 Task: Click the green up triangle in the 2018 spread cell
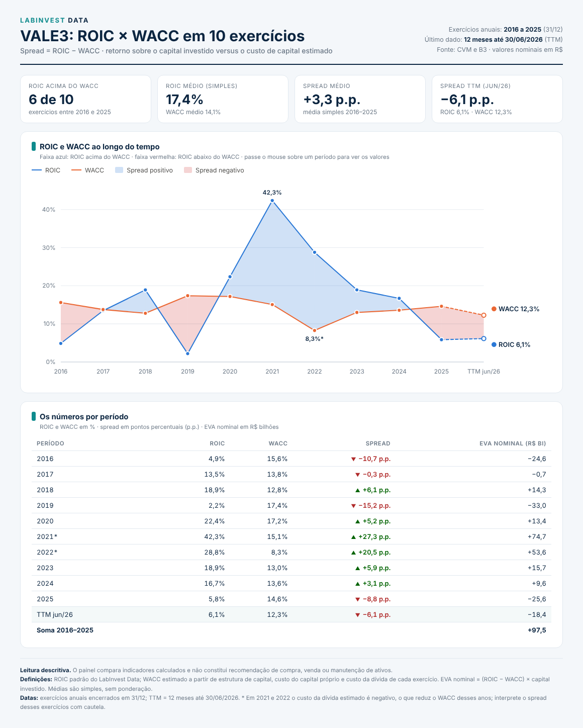[358, 490]
